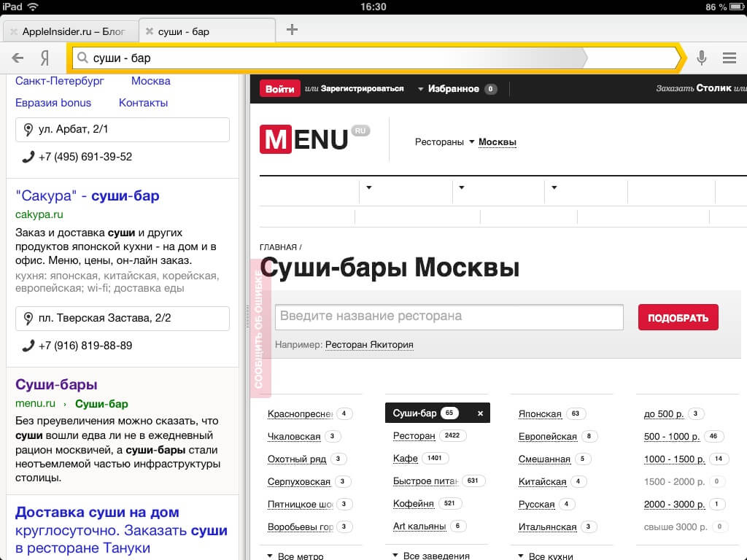Image resolution: width=747 pixels, height=560 pixels.
Task: Select the Кофейня venue filter
Action: 414,503
